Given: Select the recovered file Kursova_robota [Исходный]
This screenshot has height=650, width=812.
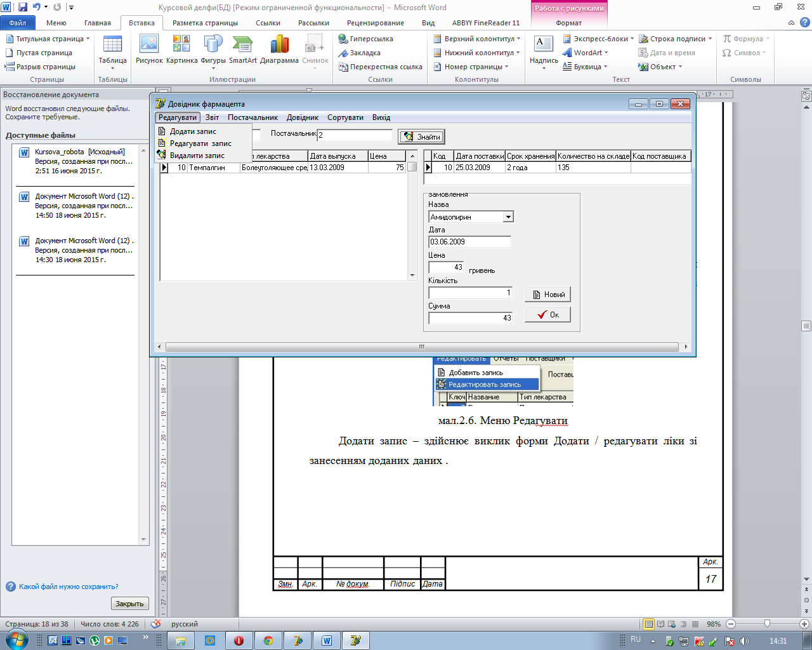Looking at the screenshot, I should click(x=76, y=161).
